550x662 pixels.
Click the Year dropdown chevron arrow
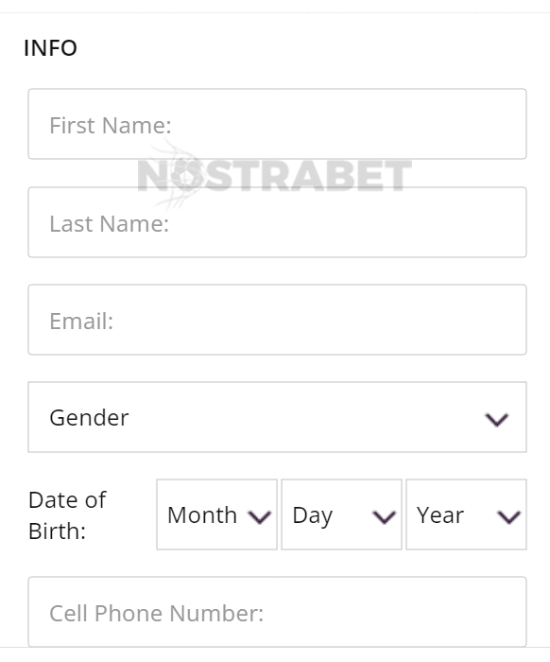pyautogui.click(x=509, y=517)
